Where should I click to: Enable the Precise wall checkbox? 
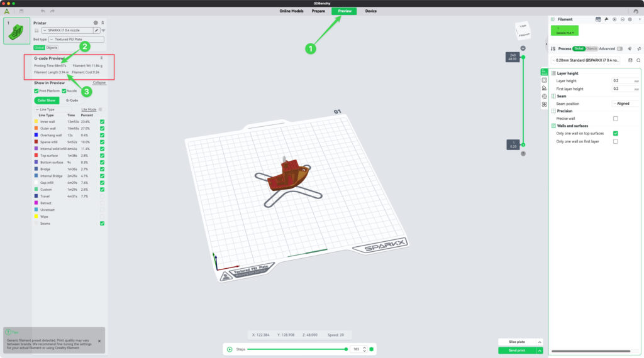(615, 118)
